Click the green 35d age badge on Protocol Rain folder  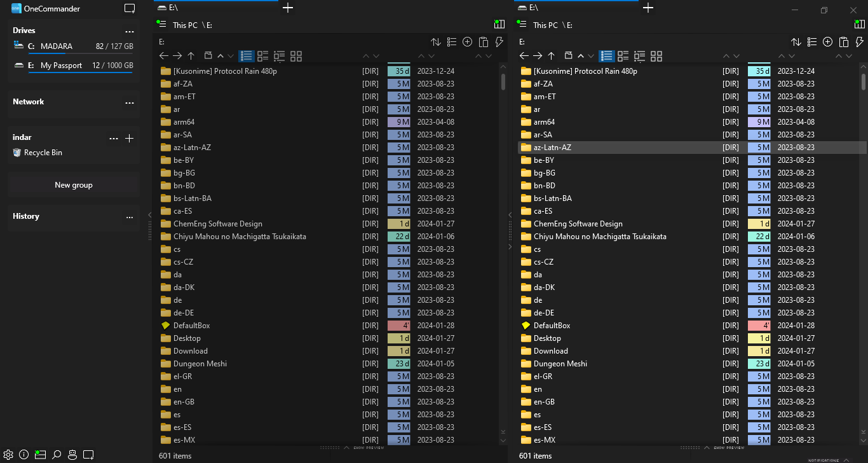click(x=398, y=71)
